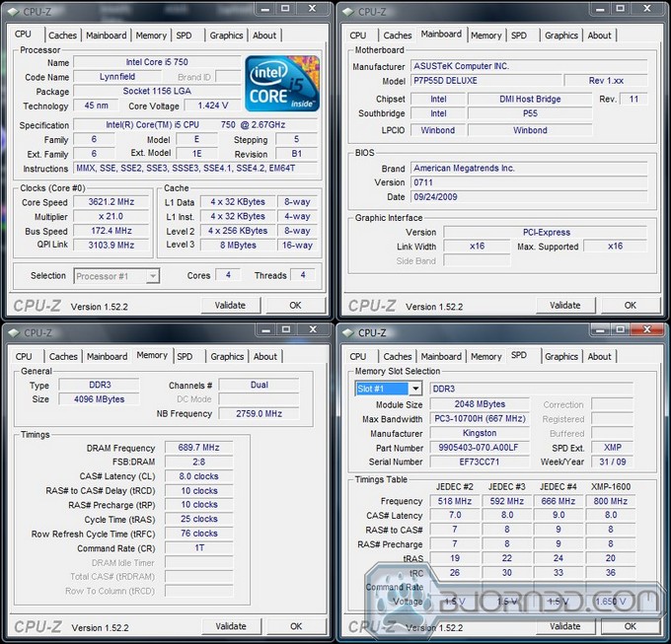
Task: Click OK in the Memory window
Action: point(296,626)
